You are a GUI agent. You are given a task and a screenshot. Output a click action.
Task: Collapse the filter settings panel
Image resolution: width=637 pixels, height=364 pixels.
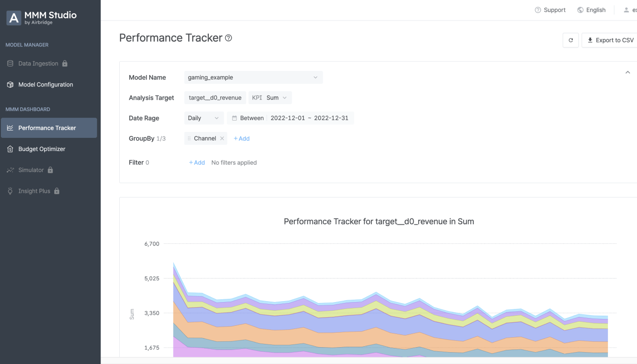pos(627,72)
